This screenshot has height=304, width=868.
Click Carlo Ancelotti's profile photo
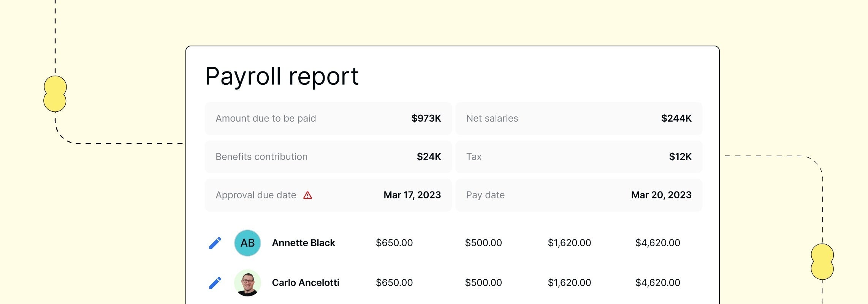point(247,283)
